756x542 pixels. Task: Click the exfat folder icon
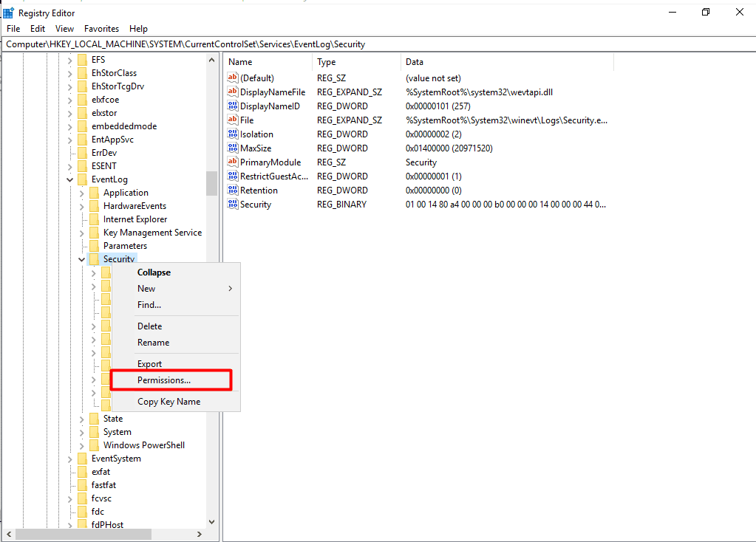coord(83,472)
